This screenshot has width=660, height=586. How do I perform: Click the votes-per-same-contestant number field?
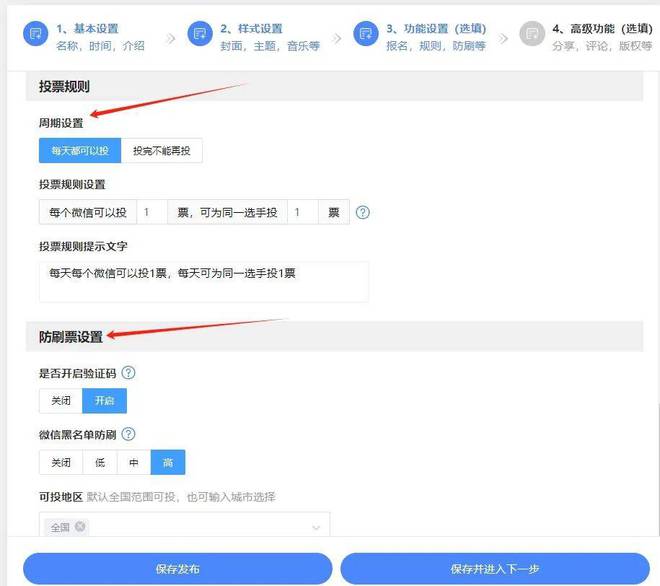pyautogui.click(x=303, y=212)
